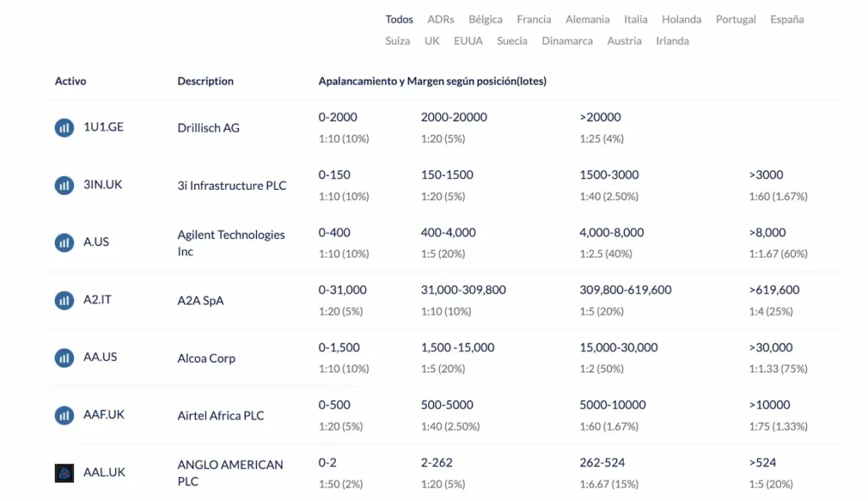Select the Dinamarca filter
The width and height of the screenshot is (868, 501).
tap(567, 41)
